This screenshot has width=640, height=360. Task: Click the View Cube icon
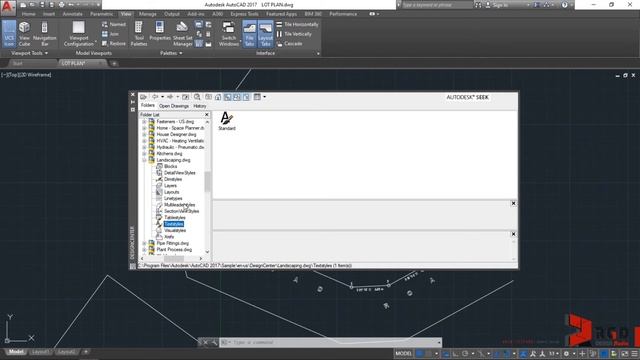(24, 34)
